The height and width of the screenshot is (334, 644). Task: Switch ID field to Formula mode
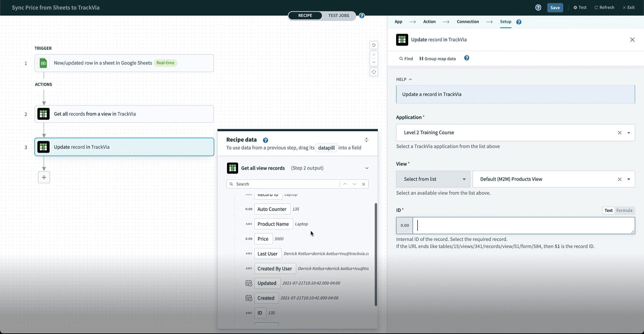[624, 210]
